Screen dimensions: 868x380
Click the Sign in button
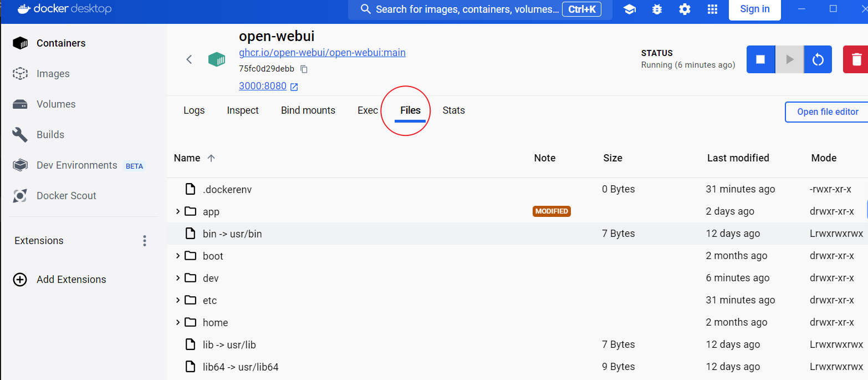[x=755, y=9]
